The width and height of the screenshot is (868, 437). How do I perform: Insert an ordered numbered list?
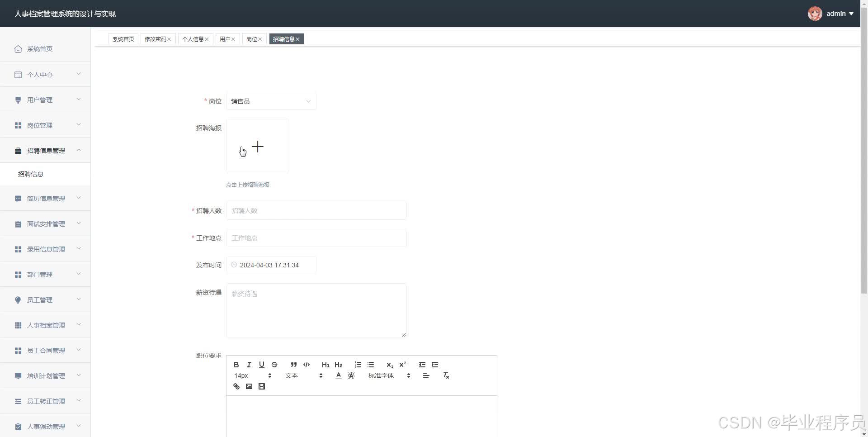(x=358, y=365)
